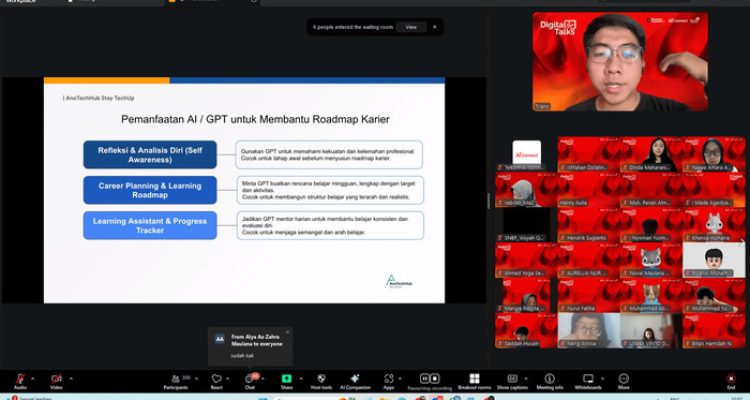Select Hendrik Sugianto's video tile
The width and height of the screenshot is (750, 400).
tap(589, 225)
